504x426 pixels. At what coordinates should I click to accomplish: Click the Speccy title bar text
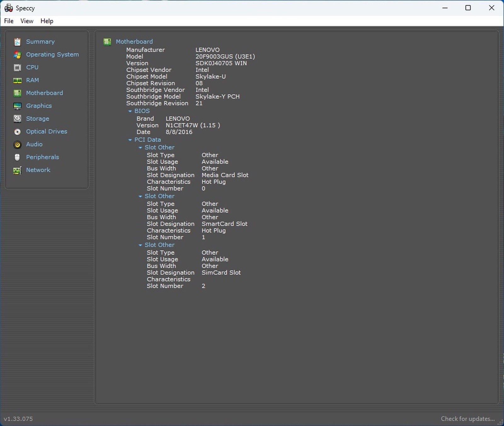25,8
